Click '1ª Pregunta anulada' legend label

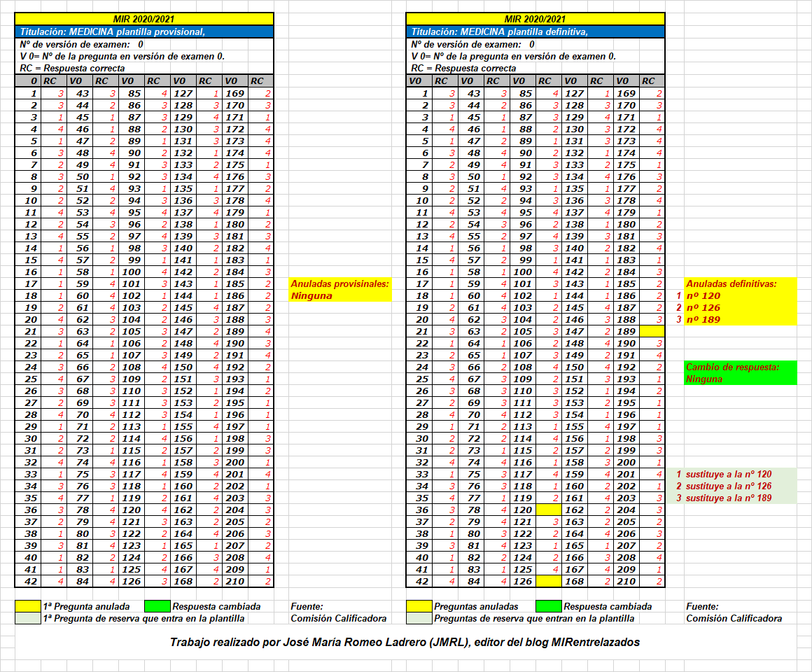coord(87,606)
